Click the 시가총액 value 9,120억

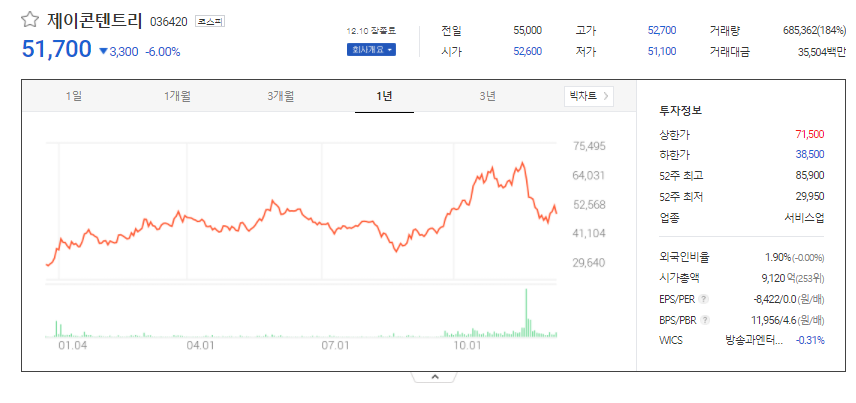coord(776,278)
